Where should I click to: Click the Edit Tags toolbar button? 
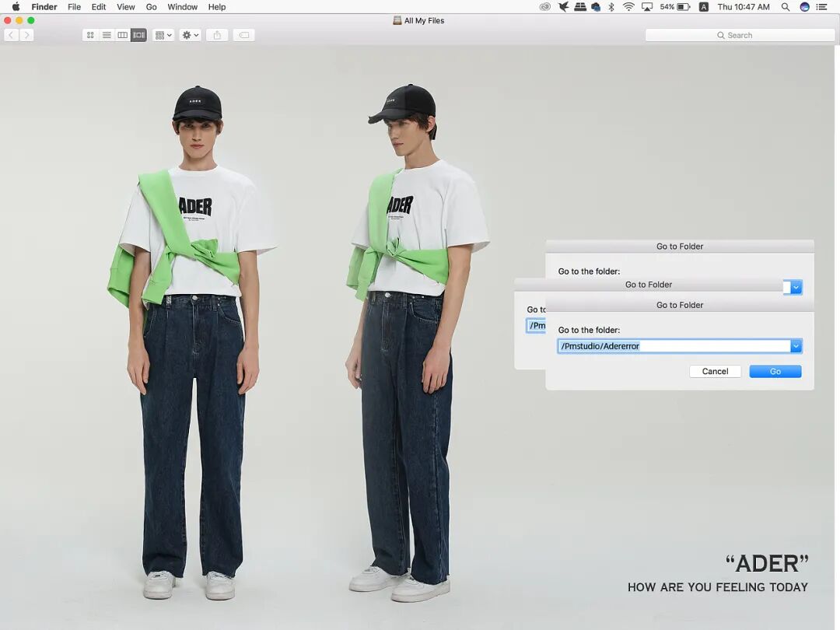pos(243,35)
